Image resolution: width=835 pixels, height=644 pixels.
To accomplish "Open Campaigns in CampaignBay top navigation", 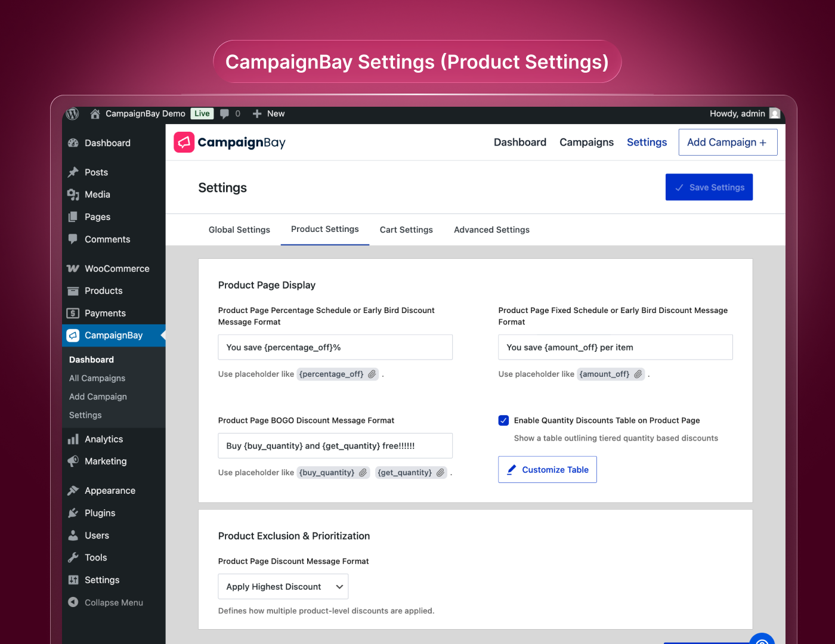I will pos(586,142).
